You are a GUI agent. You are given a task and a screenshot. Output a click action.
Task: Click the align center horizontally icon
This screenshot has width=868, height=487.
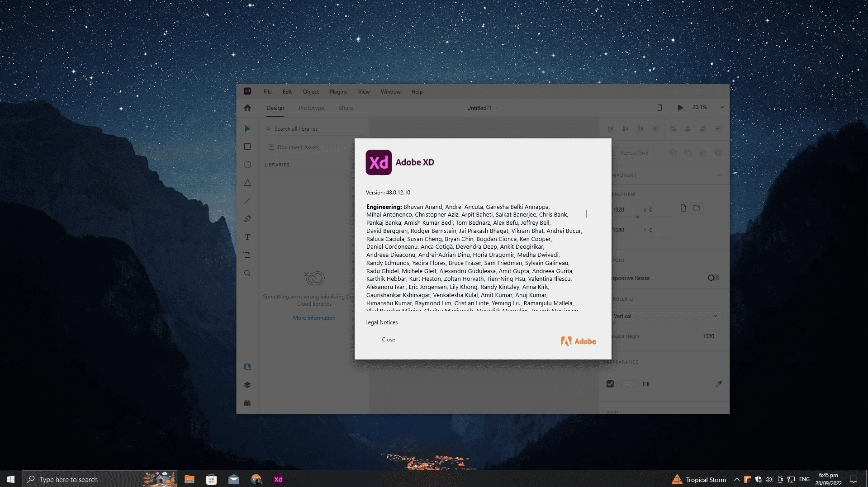[688, 129]
